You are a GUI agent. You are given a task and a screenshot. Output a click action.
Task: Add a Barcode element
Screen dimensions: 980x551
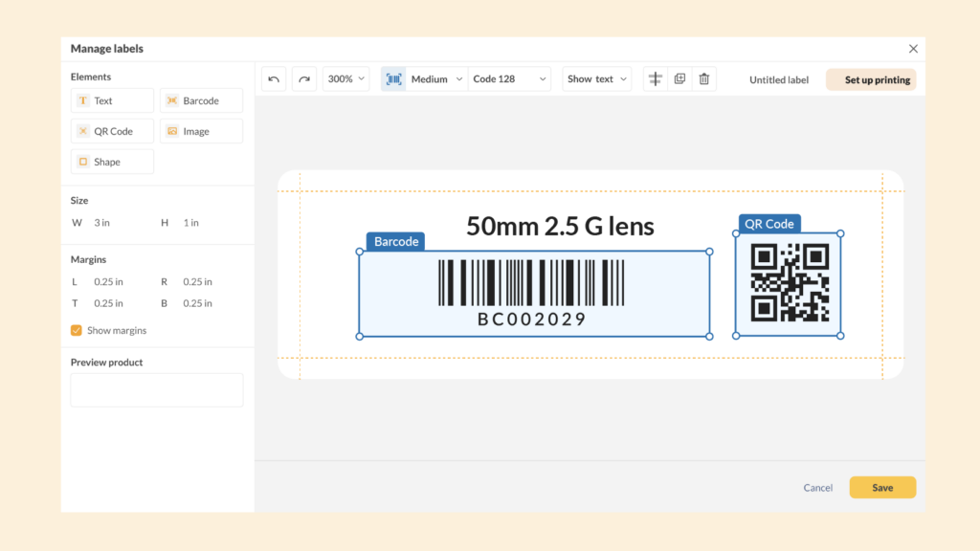[201, 100]
